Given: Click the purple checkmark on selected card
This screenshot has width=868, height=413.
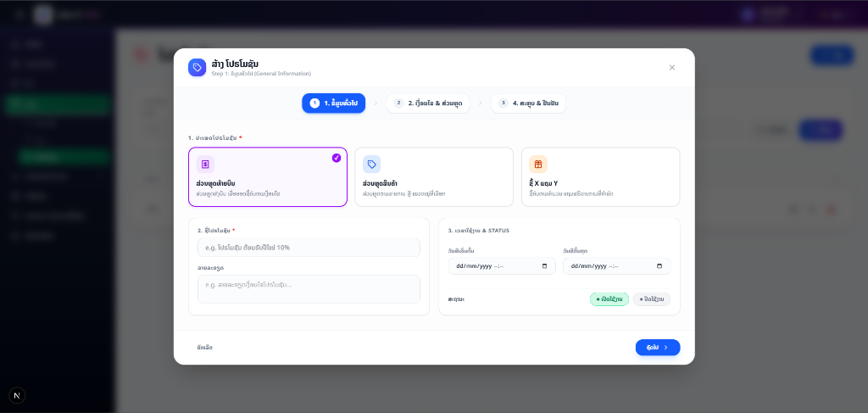Looking at the screenshot, I should point(336,158).
